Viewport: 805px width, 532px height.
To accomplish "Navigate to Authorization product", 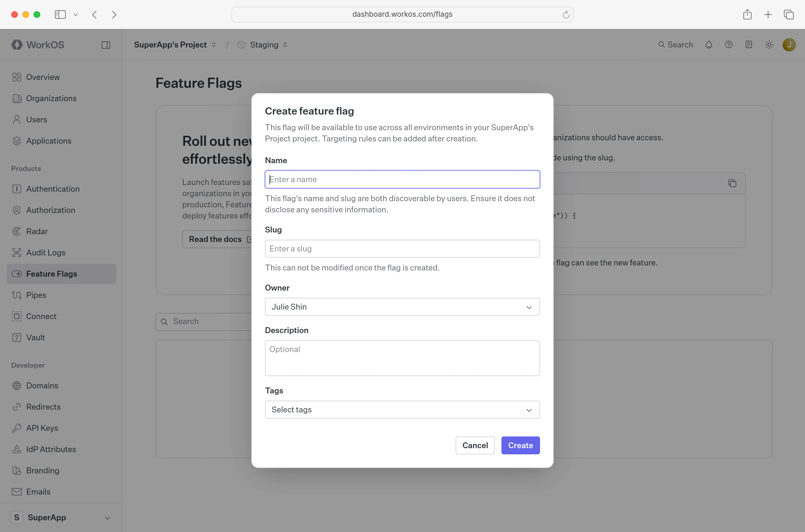I will point(61,210).
